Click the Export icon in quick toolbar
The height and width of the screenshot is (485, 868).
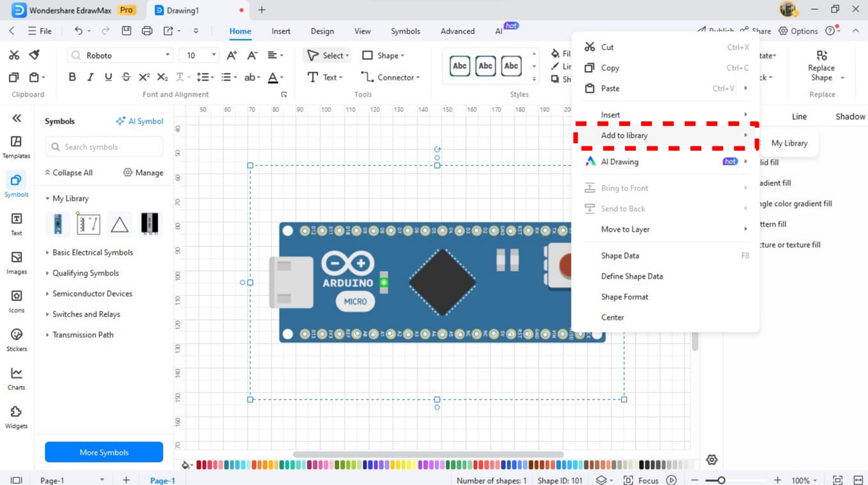click(x=168, y=31)
